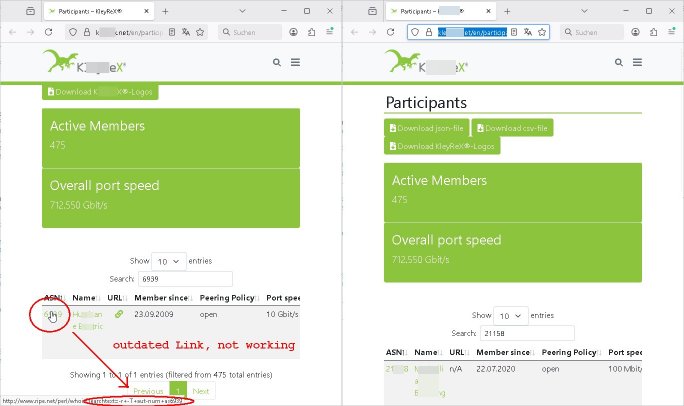The height and width of the screenshot is (406, 684).
Task: Click the Next pagination button
Action: [201, 391]
